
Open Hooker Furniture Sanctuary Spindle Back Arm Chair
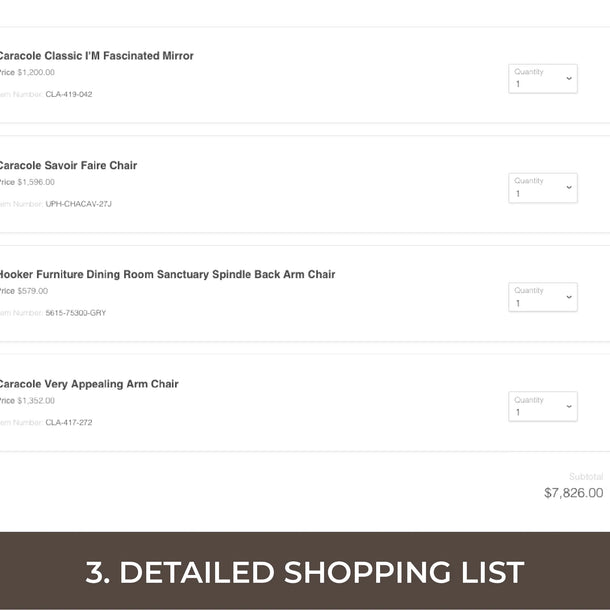pos(167,275)
